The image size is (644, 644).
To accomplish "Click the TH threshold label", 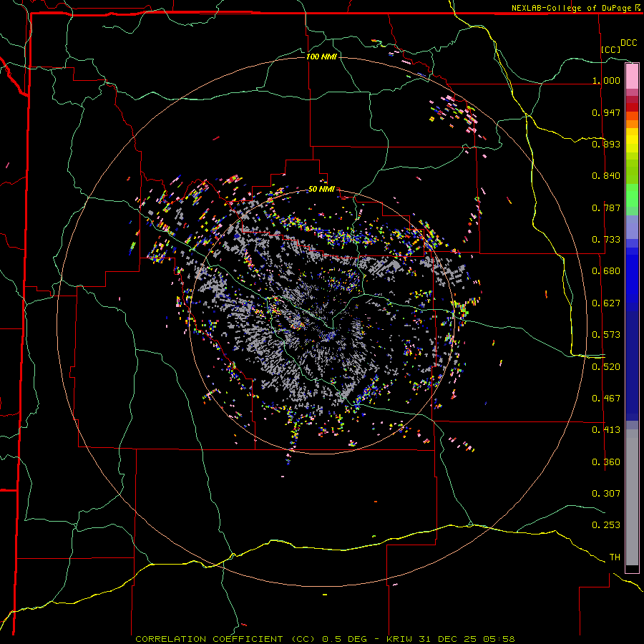I will pyautogui.click(x=615, y=557).
